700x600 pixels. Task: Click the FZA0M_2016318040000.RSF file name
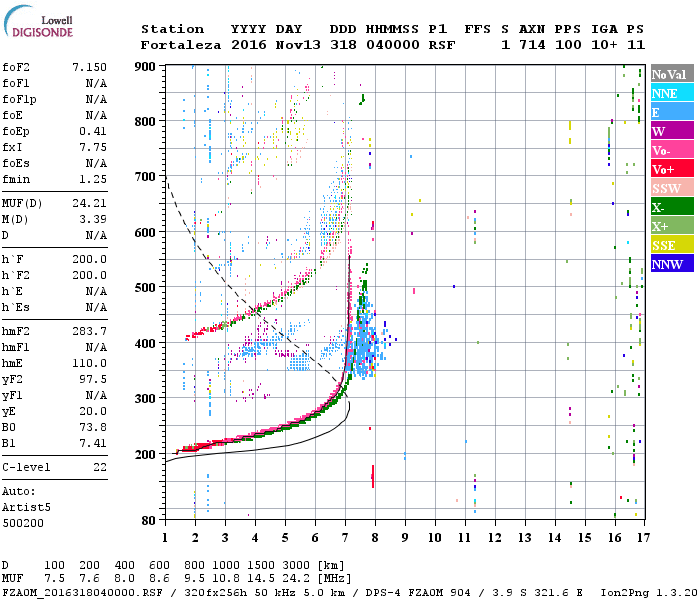[x=82, y=593]
